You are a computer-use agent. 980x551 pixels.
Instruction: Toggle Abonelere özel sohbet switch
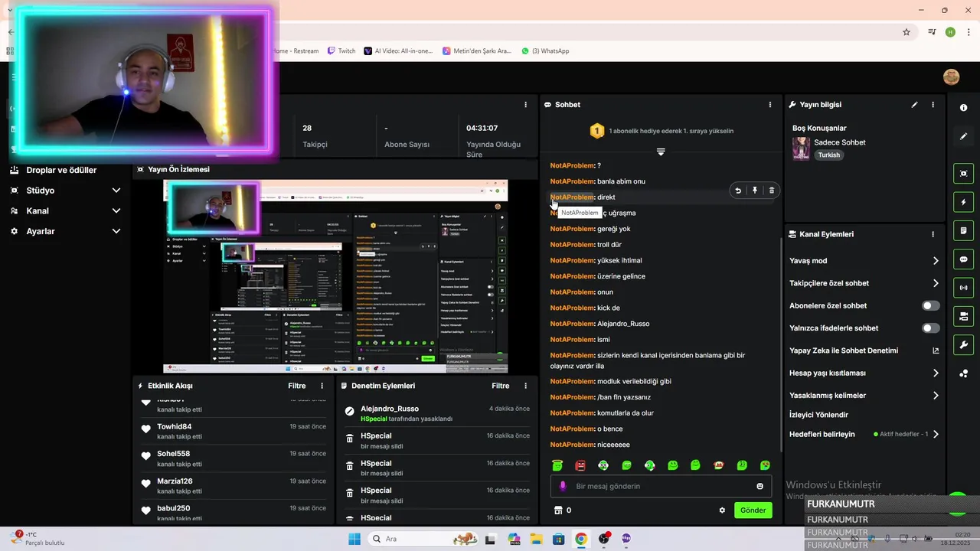[930, 305]
